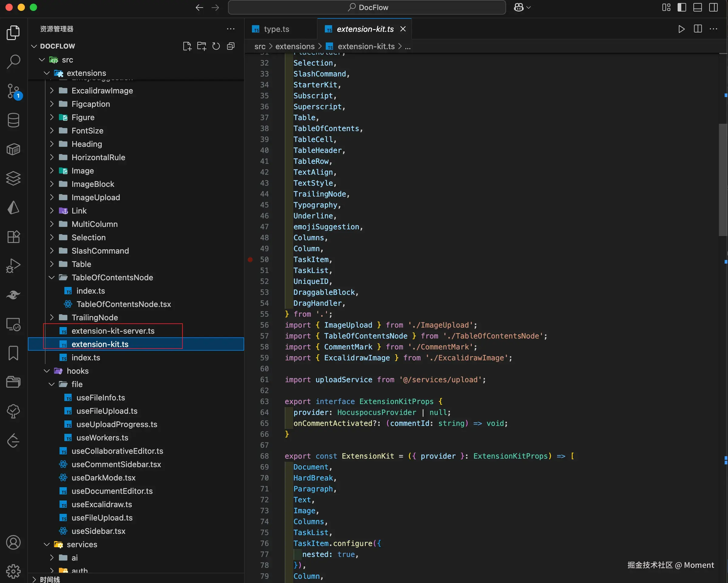
Task: Switch to the type.ts tab
Action: [x=276, y=29]
